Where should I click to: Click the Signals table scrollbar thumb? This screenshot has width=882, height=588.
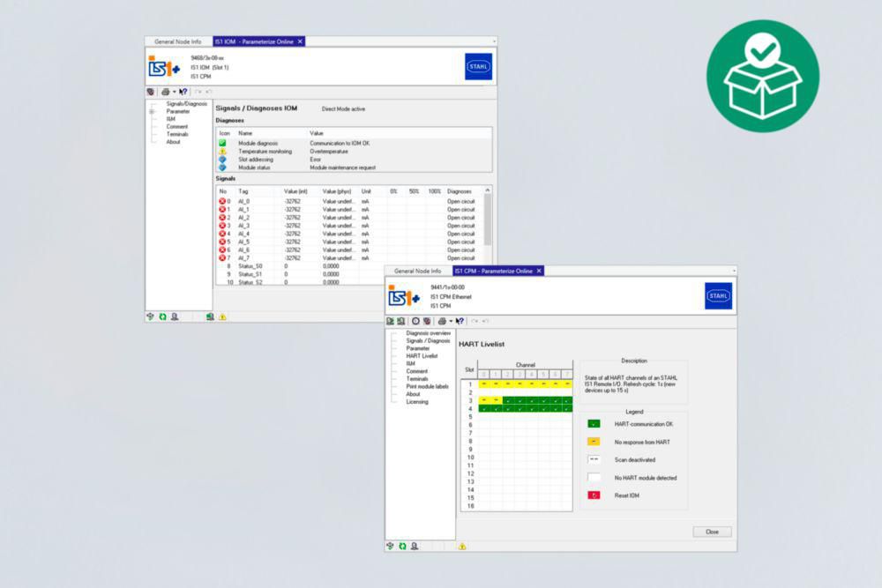tap(488, 220)
